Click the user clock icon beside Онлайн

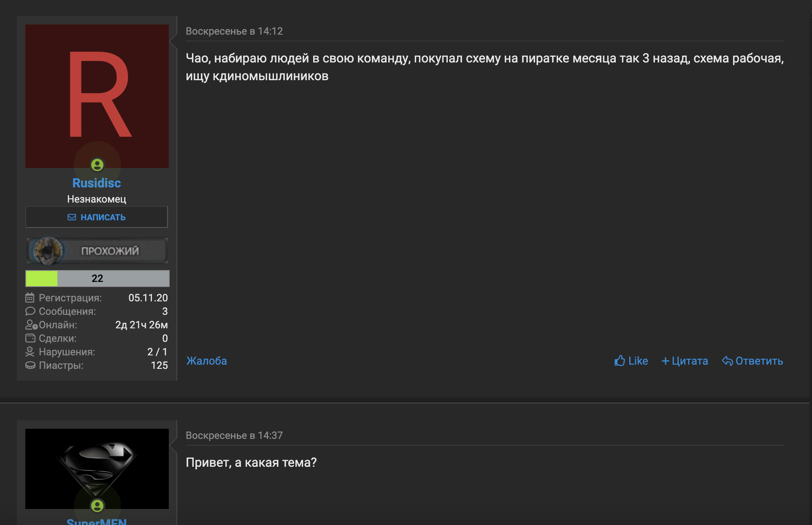(31, 325)
